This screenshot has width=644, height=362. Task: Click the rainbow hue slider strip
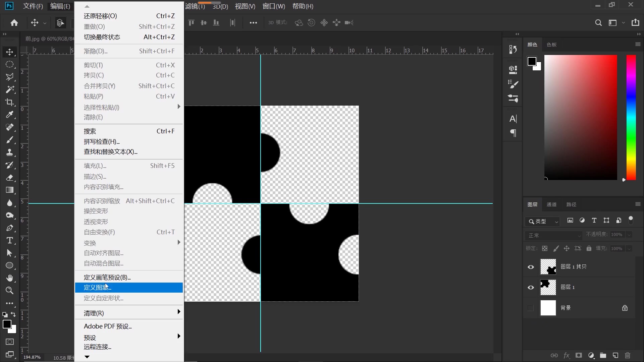click(631, 117)
